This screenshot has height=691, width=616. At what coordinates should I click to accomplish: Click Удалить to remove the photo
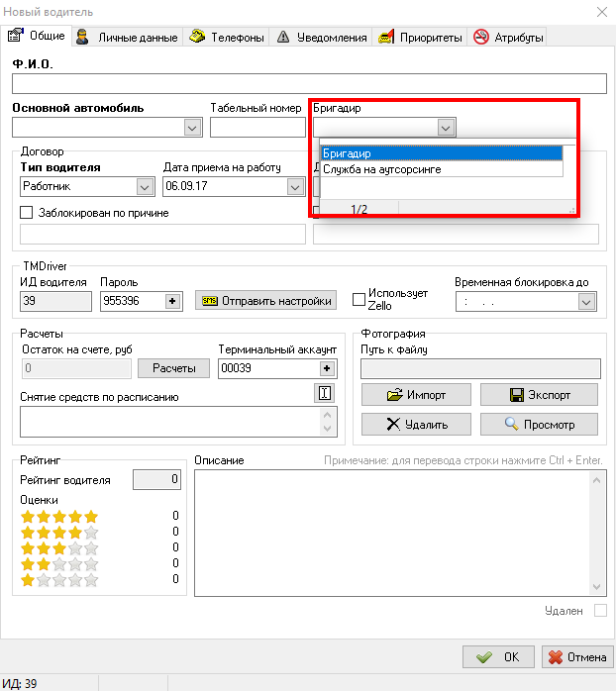pyautogui.click(x=416, y=424)
